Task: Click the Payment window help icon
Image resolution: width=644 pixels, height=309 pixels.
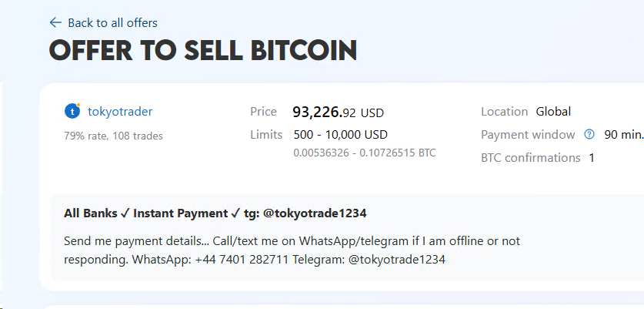Action: pos(589,134)
